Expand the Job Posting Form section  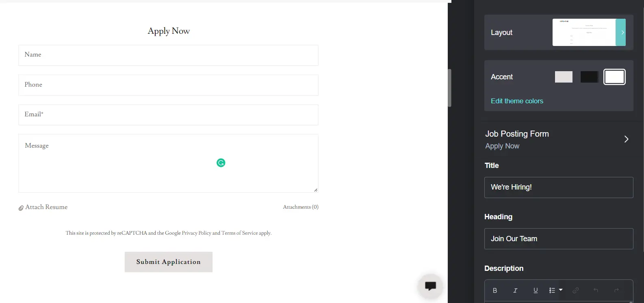pos(626,139)
